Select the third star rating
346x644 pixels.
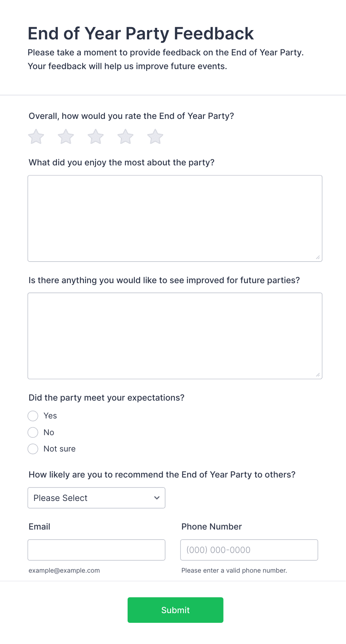(x=96, y=137)
